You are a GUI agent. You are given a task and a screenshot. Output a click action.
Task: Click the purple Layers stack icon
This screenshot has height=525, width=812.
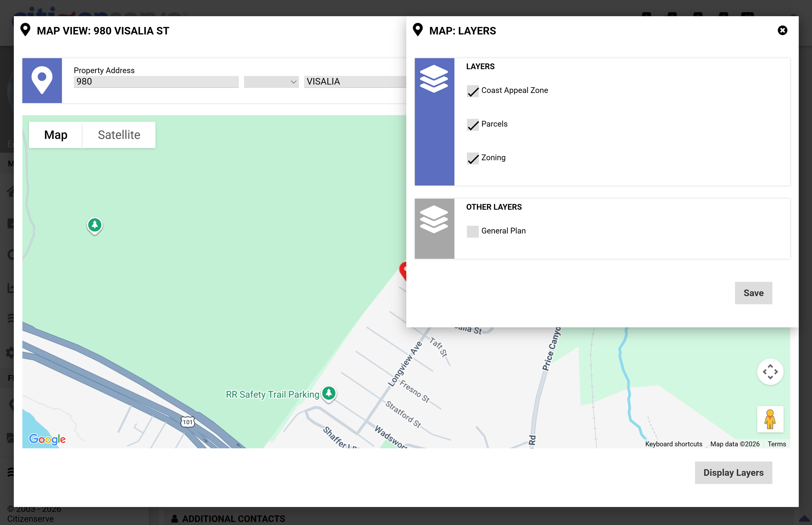point(434,79)
